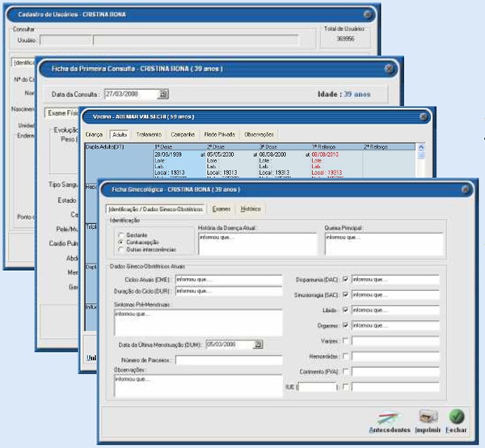This screenshot has width=485, height=448.
Task: Open the Data da Consulta date picker
Action: click(x=163, y=94)
